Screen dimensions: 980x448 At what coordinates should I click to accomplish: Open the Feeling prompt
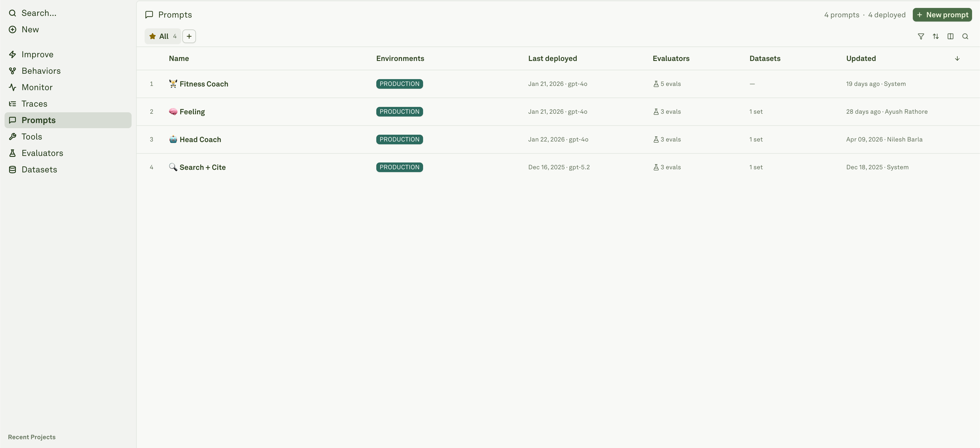(192, 112)
